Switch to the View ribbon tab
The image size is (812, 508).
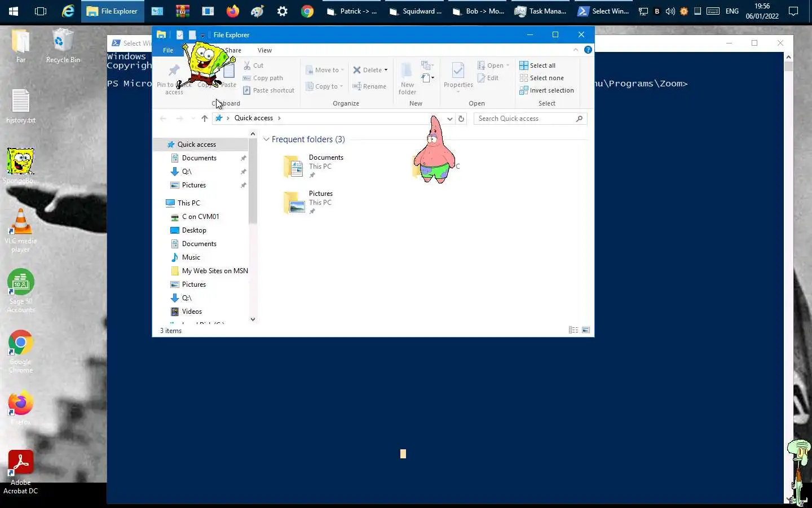pyautogui.click(x=264, y=50)
